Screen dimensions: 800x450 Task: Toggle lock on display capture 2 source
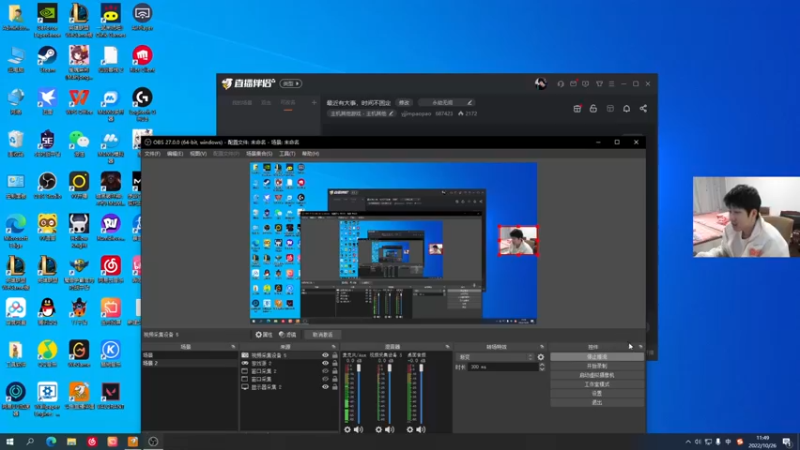(x=335, y=387)
